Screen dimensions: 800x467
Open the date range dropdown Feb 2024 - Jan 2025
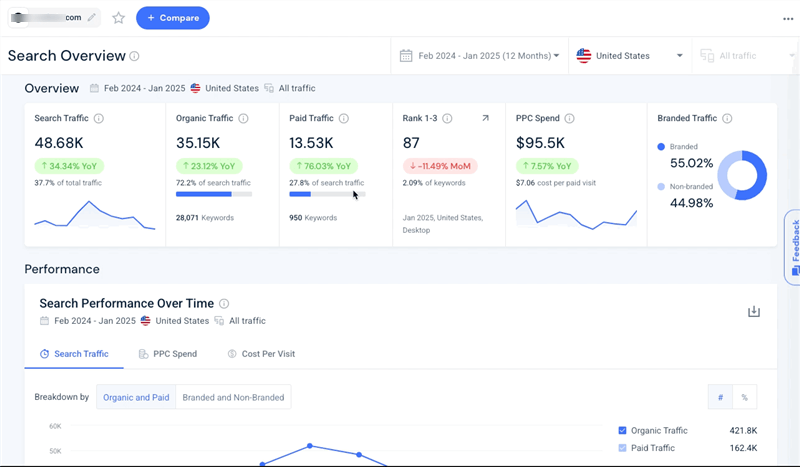pyautogui.click(x=480, y=56)
